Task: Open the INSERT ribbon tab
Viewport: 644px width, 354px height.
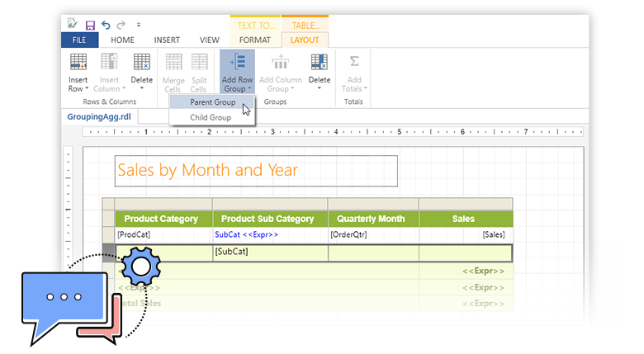Action: pos(166,40)
